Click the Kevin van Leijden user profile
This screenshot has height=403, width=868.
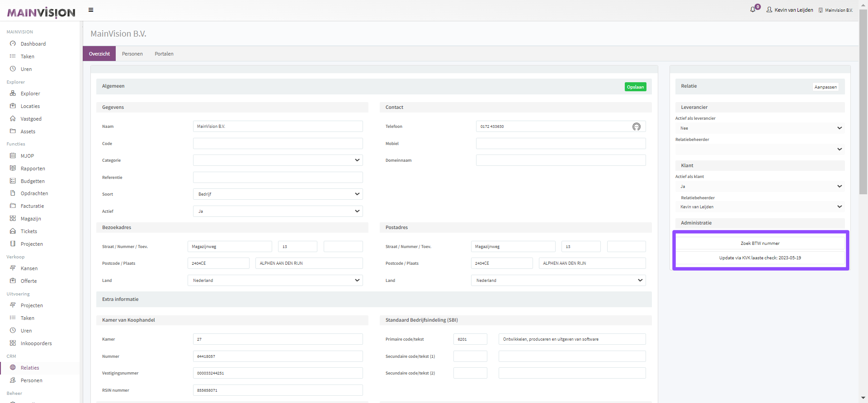point(790,10)
